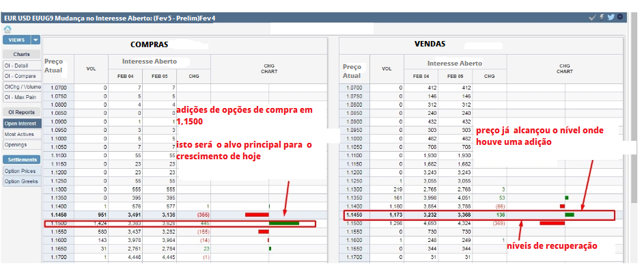Click the red change bar in COMPRAS row 1.1550
The width and height of the screenshot is (644, 270).
tap(263, 232)
